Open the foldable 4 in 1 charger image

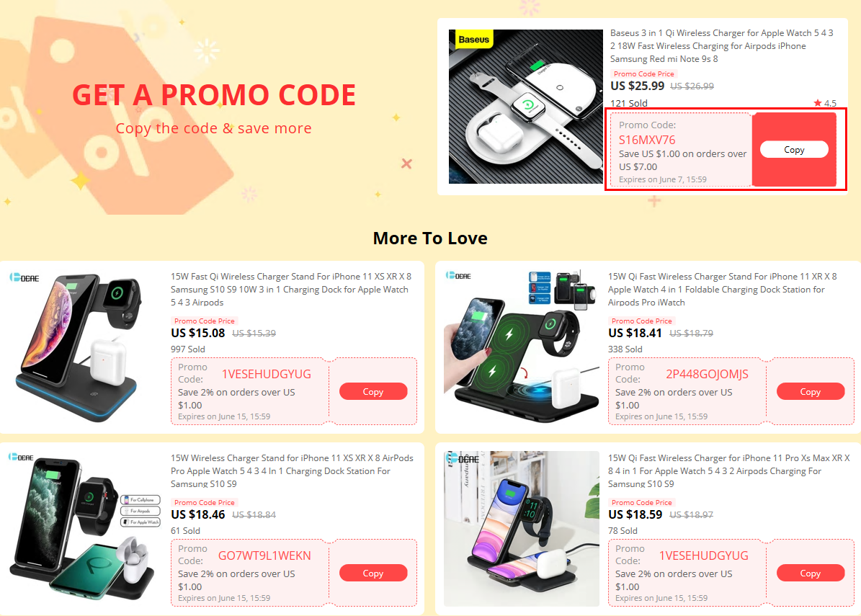(x=521, y=347)
